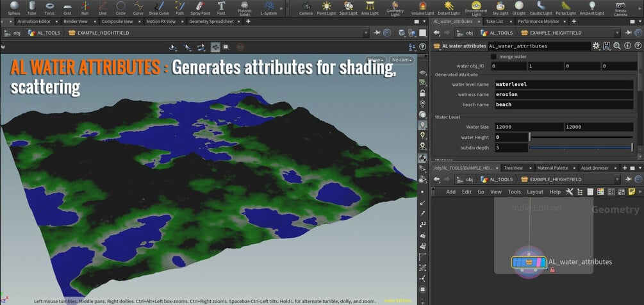Click the parameter search magnifier icon
644x305 pixels.
(x=616, y=46)
